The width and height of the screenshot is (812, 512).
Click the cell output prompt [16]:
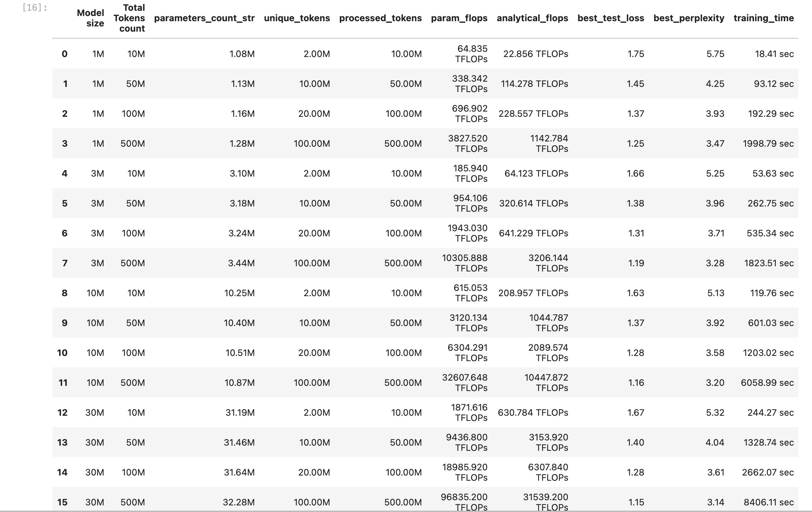pyautogui.click(x=35, y=8)
